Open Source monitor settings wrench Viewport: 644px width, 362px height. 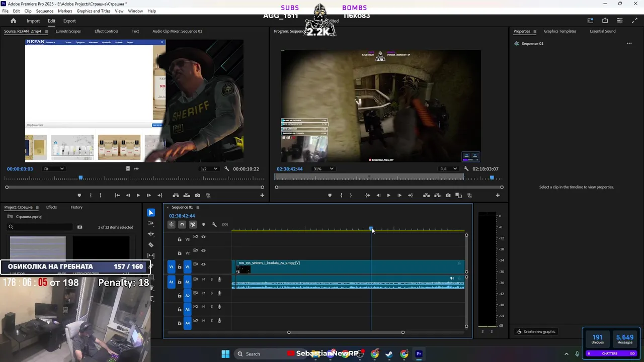pos(227,169)
